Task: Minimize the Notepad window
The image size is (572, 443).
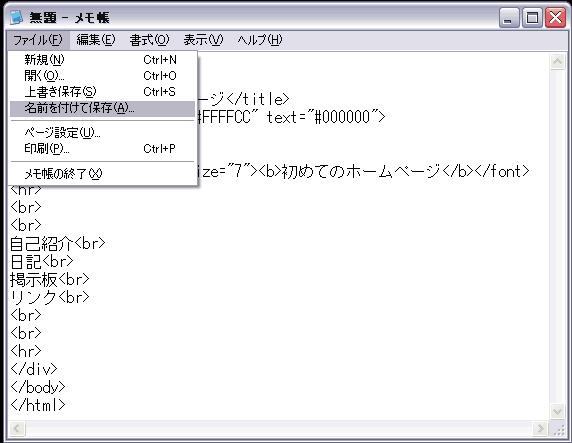Action: 509,18
